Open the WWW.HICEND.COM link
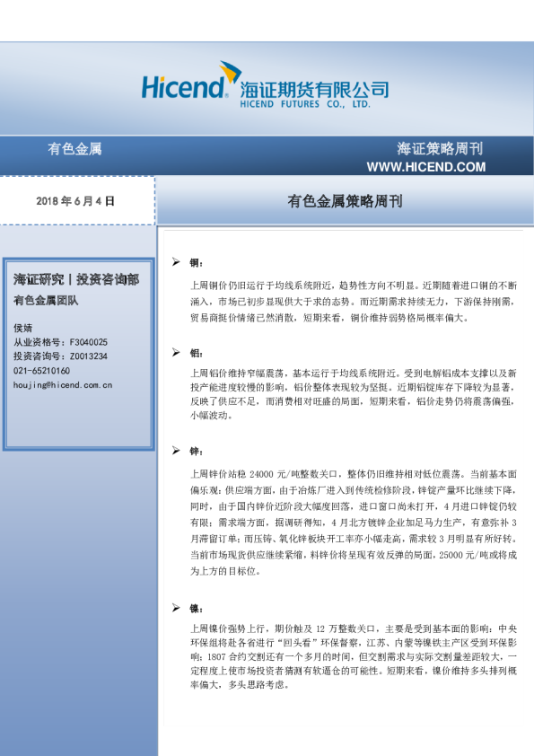 coord(426,167)
